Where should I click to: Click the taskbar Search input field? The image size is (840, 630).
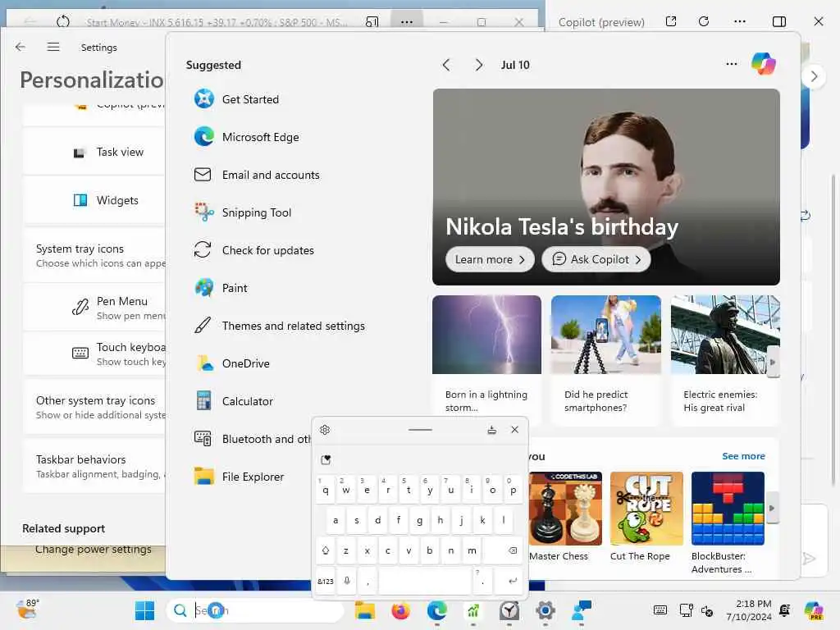click(x=256, y=610)
